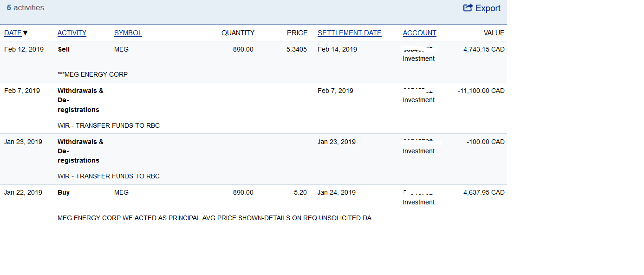Click the -11,100.00 CAD withdrawal value
The height and width of the screenshot is (275, 644).
point(481,91)
